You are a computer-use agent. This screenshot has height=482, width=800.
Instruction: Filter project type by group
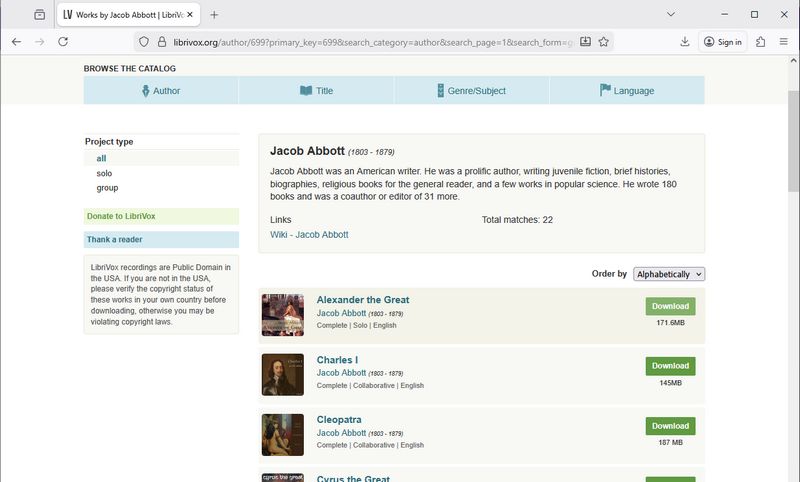pos(107,188)
